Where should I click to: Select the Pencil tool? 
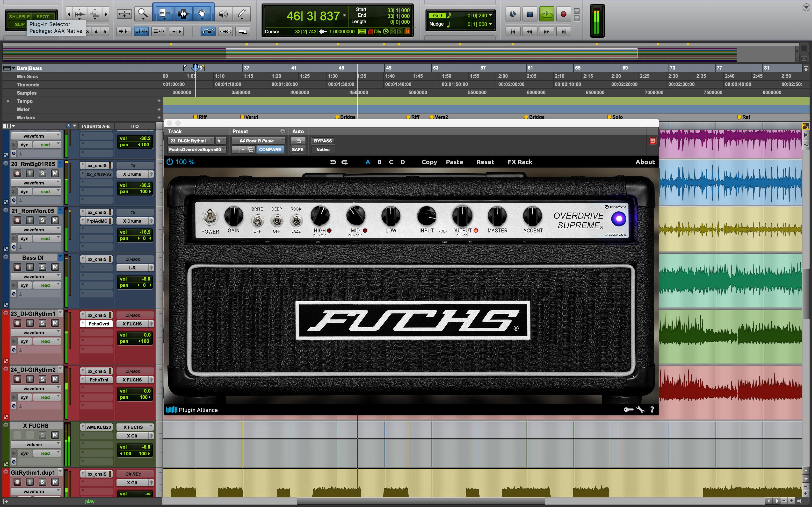tap(242, 14)
